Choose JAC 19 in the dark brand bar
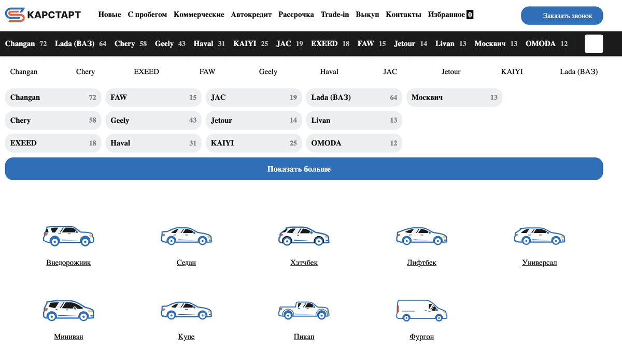 (x=290, y=43)
